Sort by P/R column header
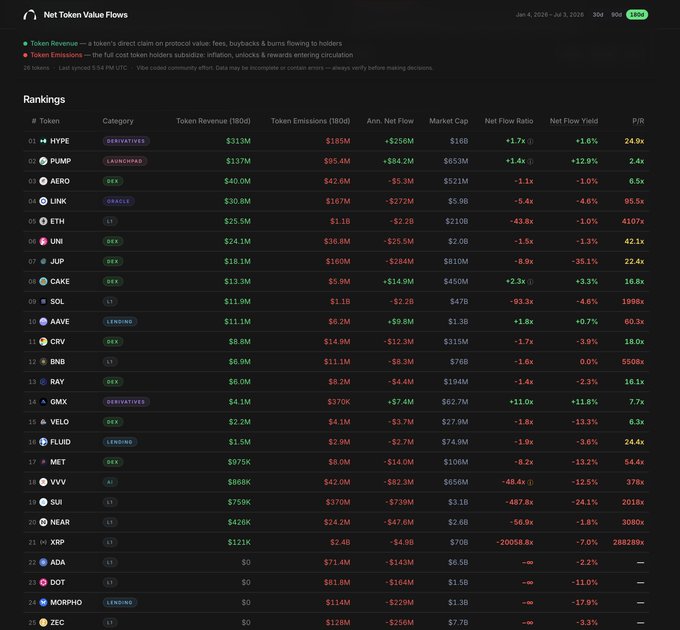 (x=638, y=121)
